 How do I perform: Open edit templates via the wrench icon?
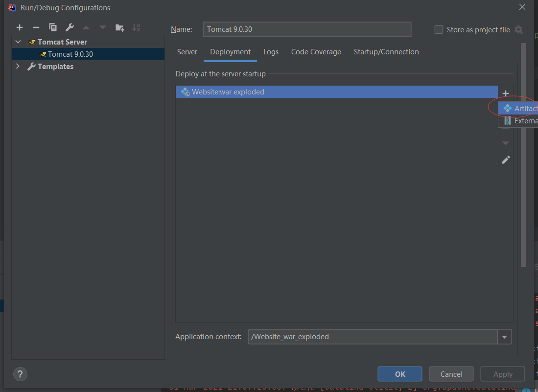(x=69, y=27)
